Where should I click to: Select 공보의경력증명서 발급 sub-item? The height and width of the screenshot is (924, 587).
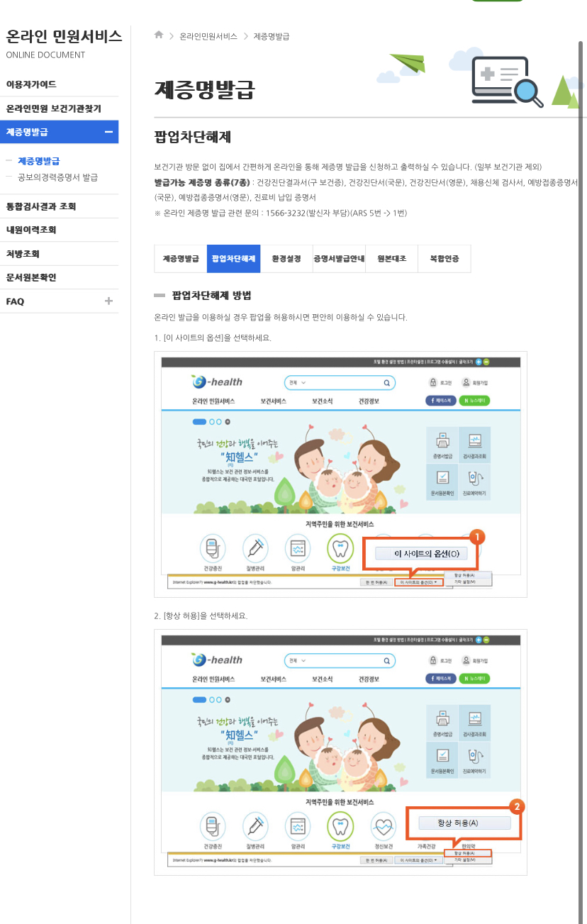click(58, 177)
